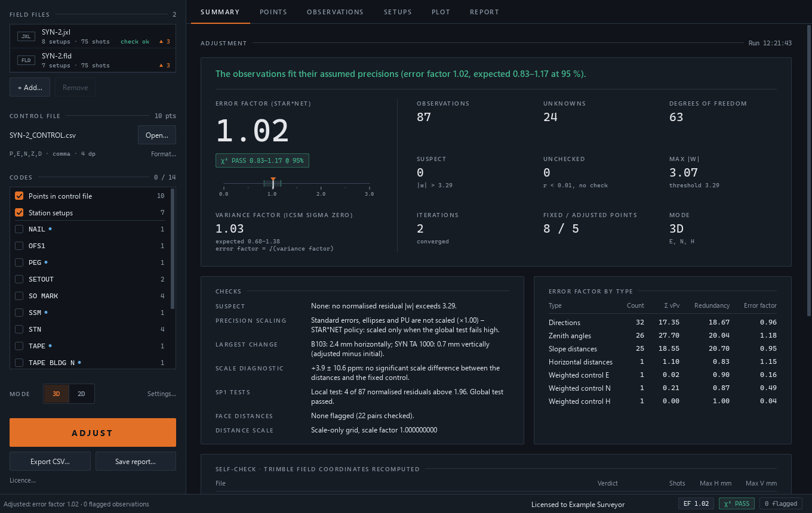Select the STN code checkbox
The width and height of the screenshot is (812, 513).
click(x=19, y=329)
